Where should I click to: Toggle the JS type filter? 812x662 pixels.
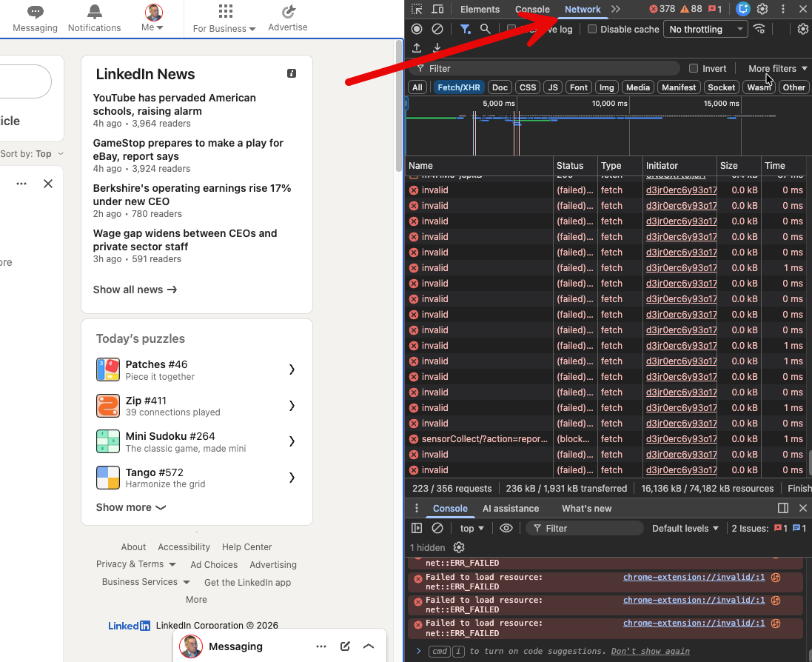553,87
